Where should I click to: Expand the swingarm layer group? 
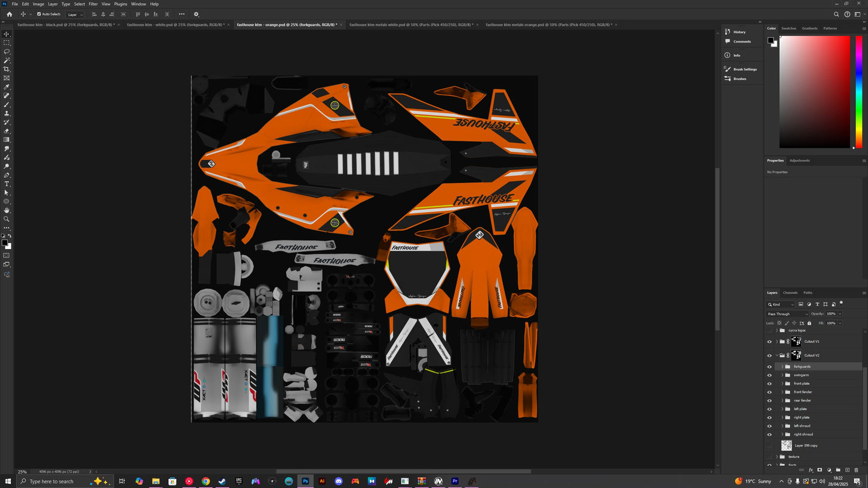(782, 375)
